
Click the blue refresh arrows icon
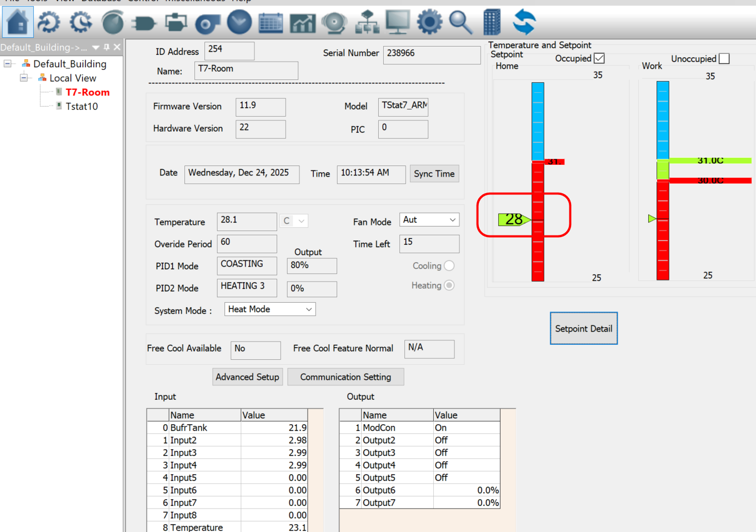(524, 23)
